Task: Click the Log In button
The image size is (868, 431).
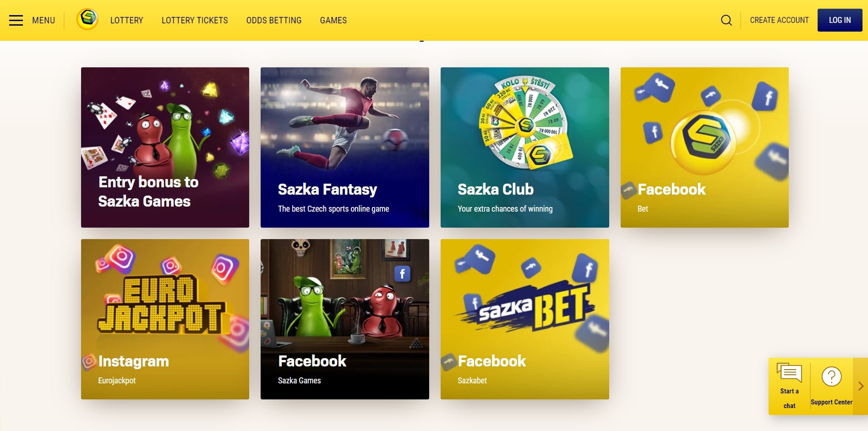Action: pos(840,20)
